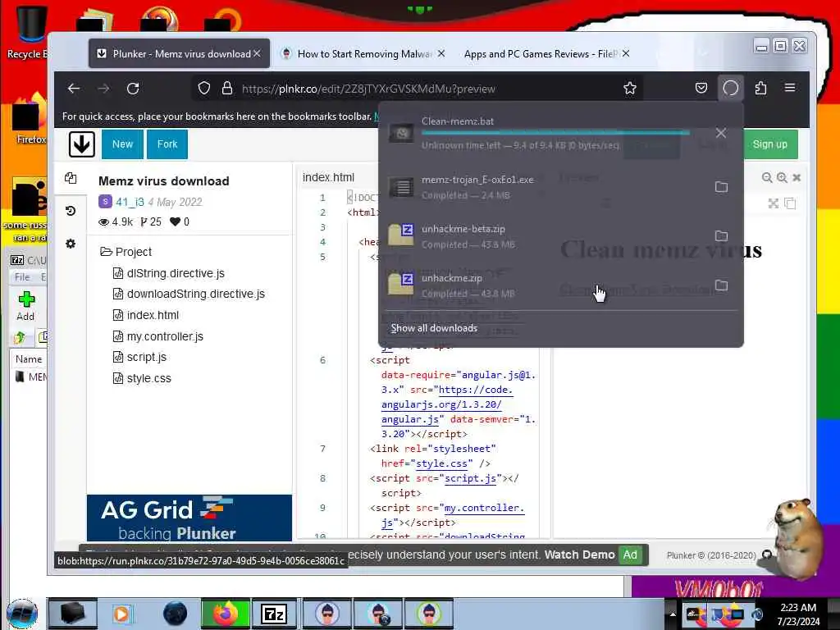Click the Clean-memz.bat download progress bar
The width and height of the screenshot is (840, 630).
(555, 132)
